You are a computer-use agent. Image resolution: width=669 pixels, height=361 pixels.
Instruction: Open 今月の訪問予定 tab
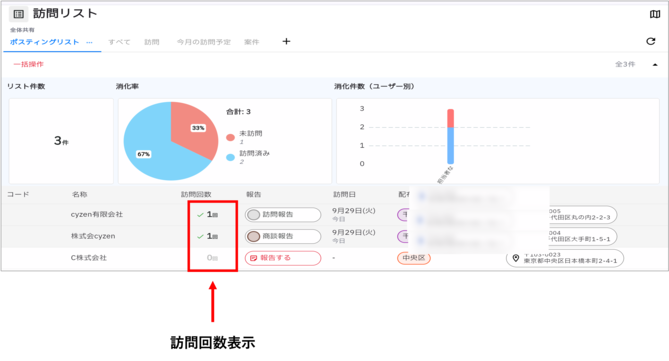click(204, 42)
